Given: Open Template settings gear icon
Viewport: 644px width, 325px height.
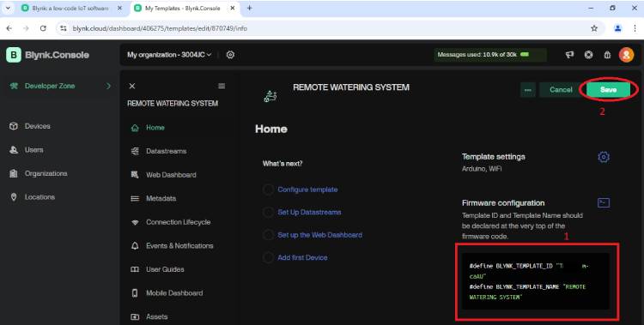Looking at the screenshot, I should pos(604,157).
